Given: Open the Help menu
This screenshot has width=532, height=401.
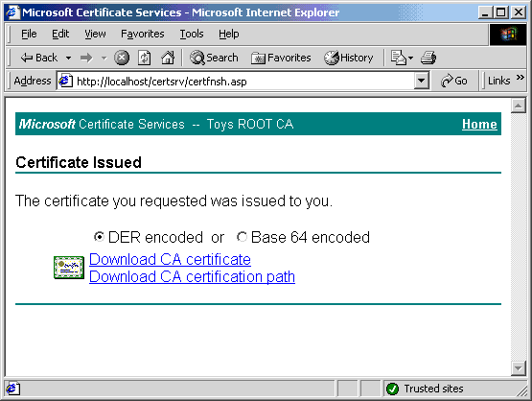Looking at the screenshot, I should (x=229, y=34).
